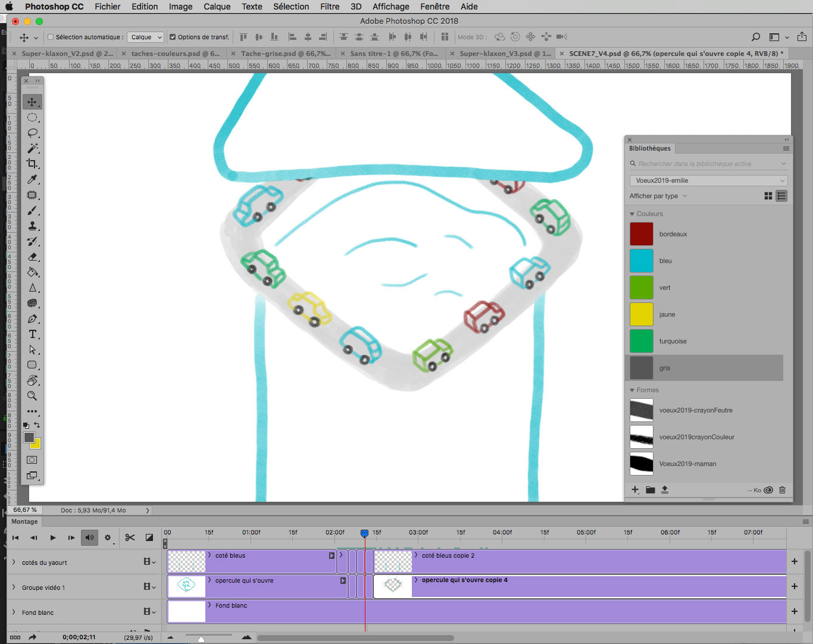The image size is (813, 644).
Task: Mute audio playback in timeline
Action: (x=89, y=537)
